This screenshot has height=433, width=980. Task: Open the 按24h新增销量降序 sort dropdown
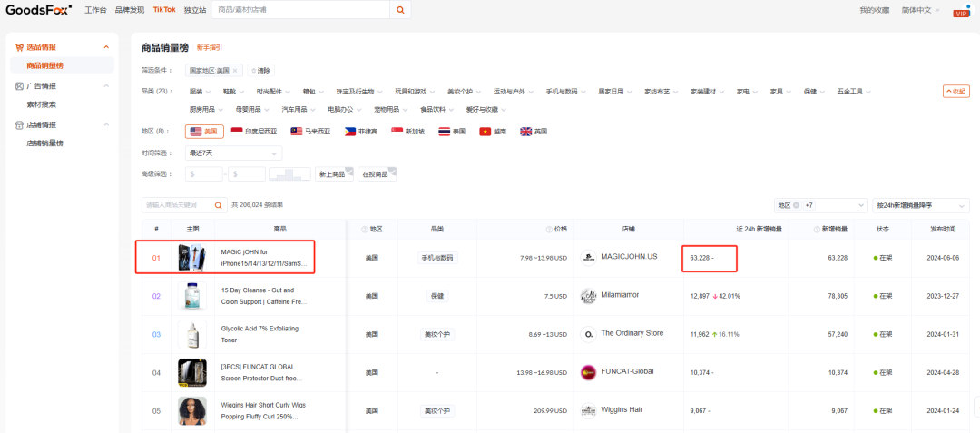tap(921, 205)
